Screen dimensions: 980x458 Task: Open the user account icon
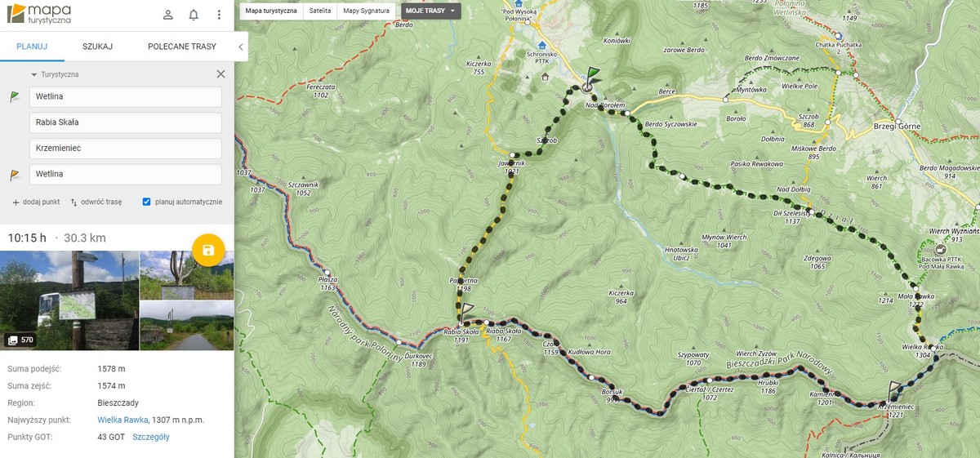pos(168,15)
